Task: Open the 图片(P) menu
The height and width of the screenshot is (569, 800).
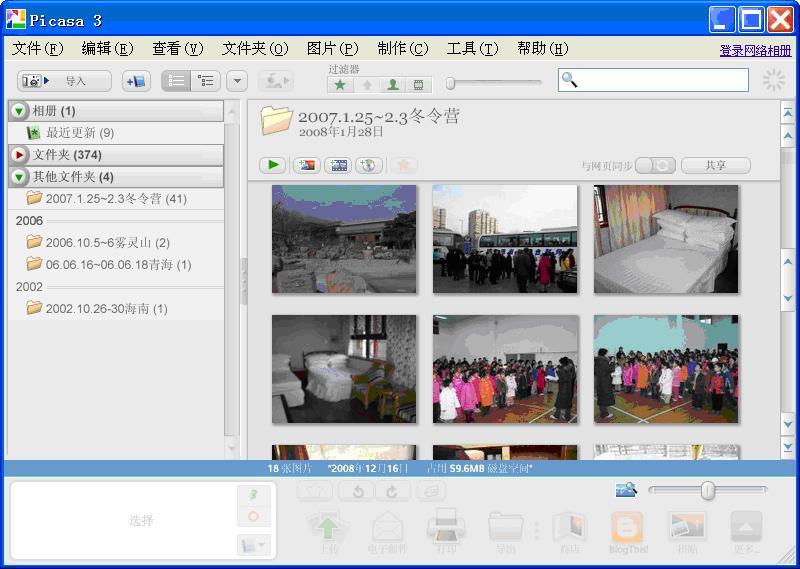Action: click(x=332, y=48)
